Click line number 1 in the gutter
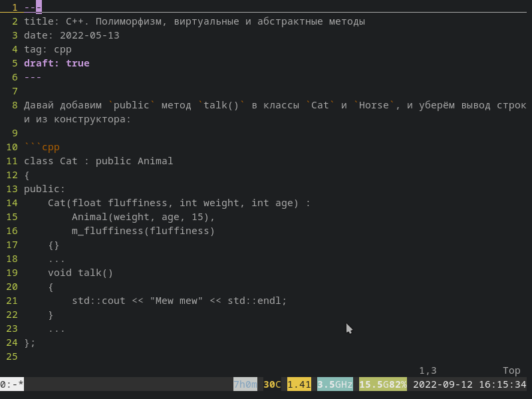This screenshot has width=532, height=399. (x=15, y=7)
